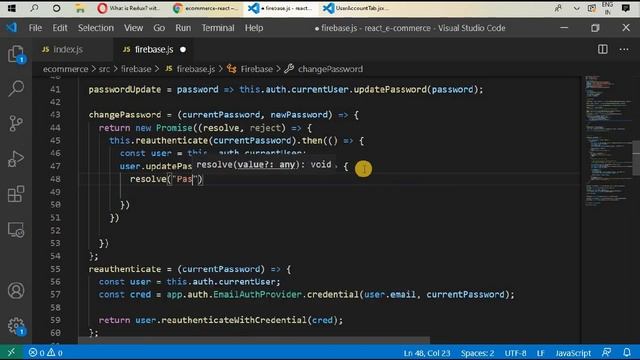Open errors and warnings problems indicator
Screen dimensions: 640x360
pyautogui.click(x=46, y=353)
